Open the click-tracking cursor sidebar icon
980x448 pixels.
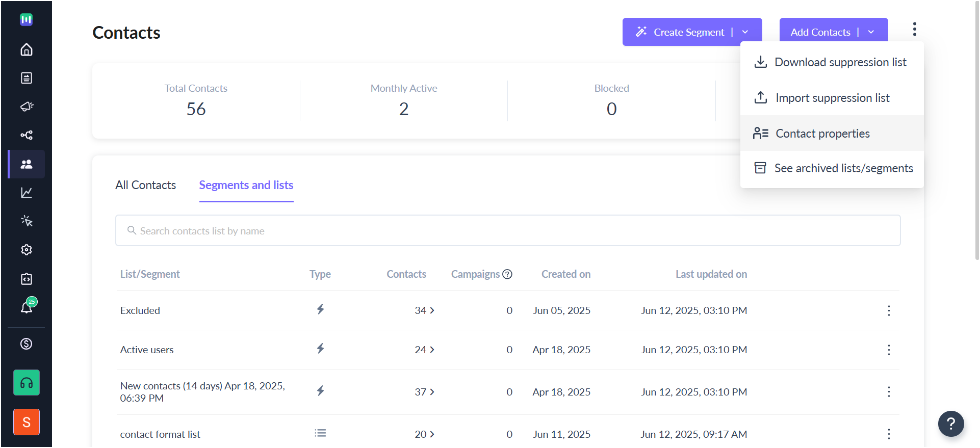coord(27,221)
